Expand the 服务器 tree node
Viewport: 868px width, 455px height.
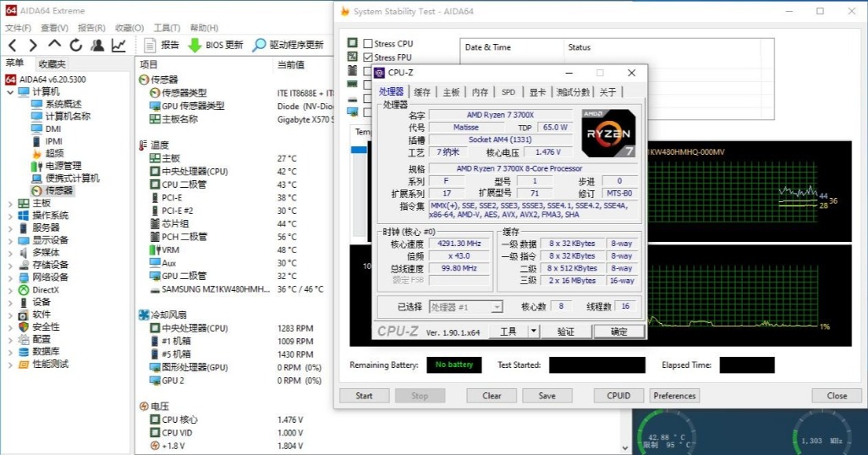point(10,228)
